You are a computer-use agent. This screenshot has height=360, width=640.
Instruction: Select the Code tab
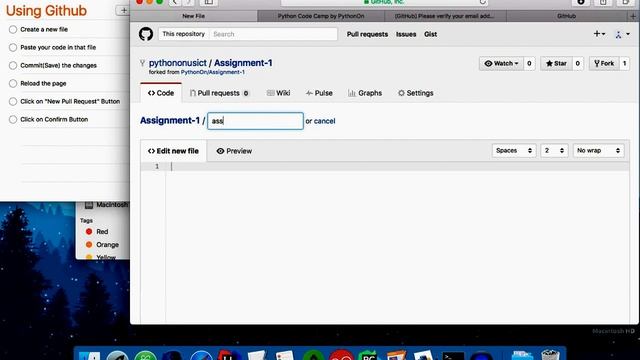point(161,93)
